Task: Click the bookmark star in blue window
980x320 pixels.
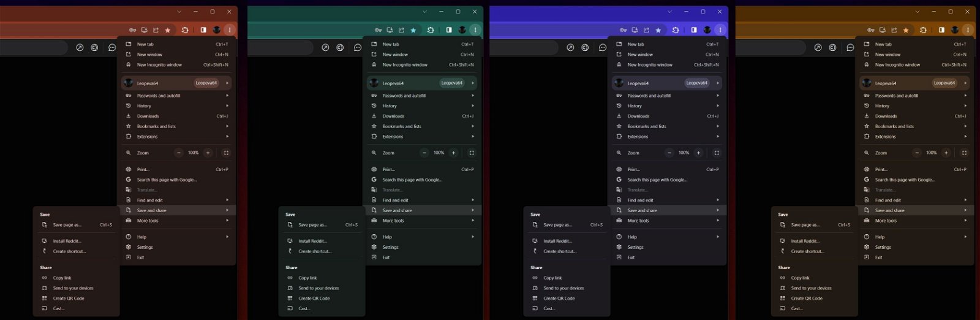Action: [658, 30]
